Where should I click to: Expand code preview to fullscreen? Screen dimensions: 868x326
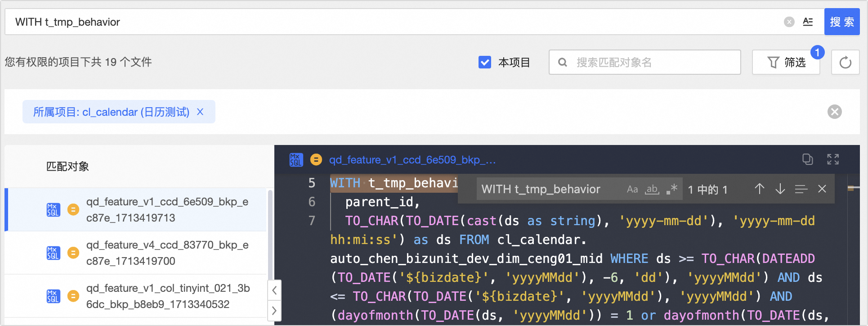coord(833,159)
